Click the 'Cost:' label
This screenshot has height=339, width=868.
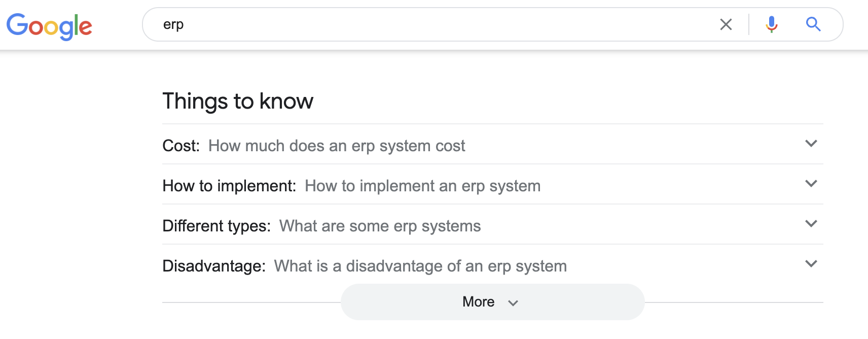pyautogui.click(x=181, y=146)
